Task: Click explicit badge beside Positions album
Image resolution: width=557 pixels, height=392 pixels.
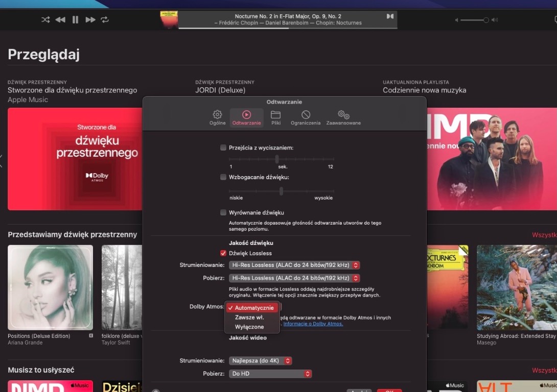Action: pyautogui.click(x=91, y=335)
